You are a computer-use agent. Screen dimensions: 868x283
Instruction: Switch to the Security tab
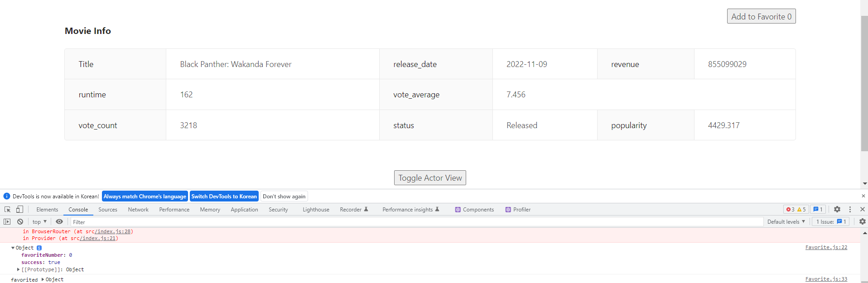click(x=278, y=210)
